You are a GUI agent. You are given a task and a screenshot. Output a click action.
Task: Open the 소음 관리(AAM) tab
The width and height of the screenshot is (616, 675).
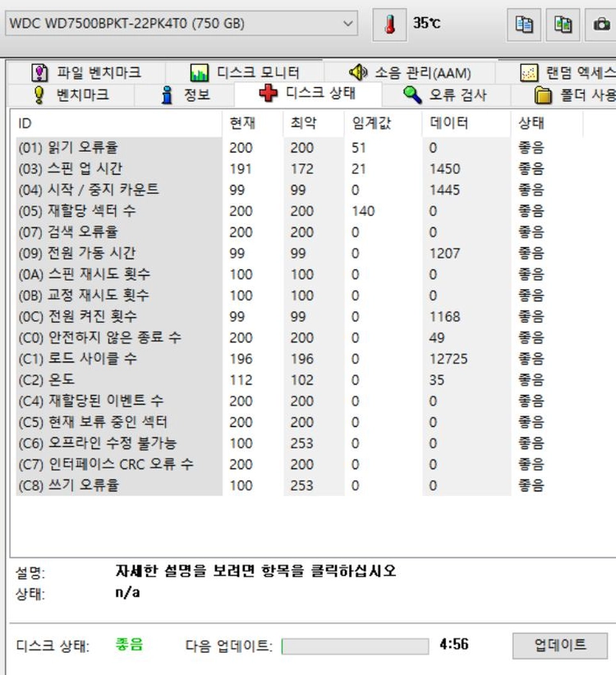coord(410,72)
